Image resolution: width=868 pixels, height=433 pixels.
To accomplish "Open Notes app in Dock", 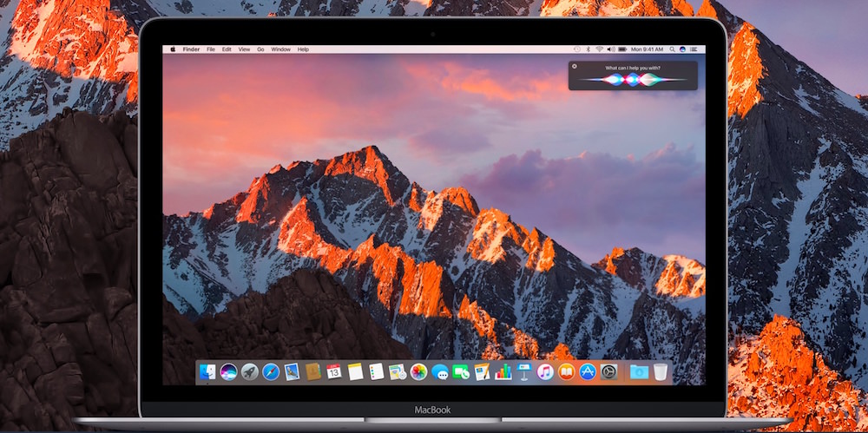I will point(355,371).
